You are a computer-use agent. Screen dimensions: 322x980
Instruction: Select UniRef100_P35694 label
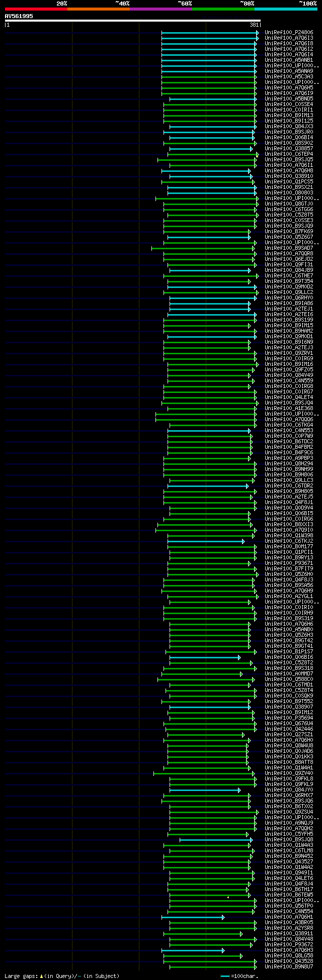289,718
